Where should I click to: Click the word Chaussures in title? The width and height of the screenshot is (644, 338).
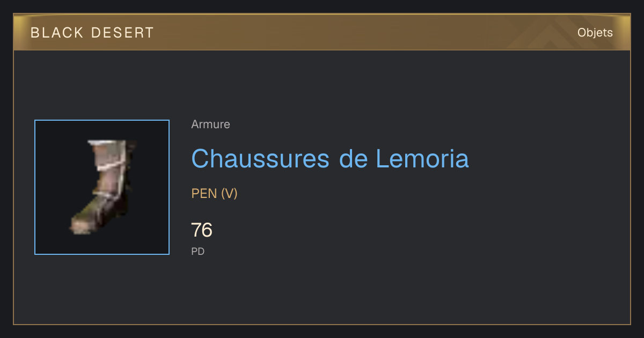click(260, 158)
